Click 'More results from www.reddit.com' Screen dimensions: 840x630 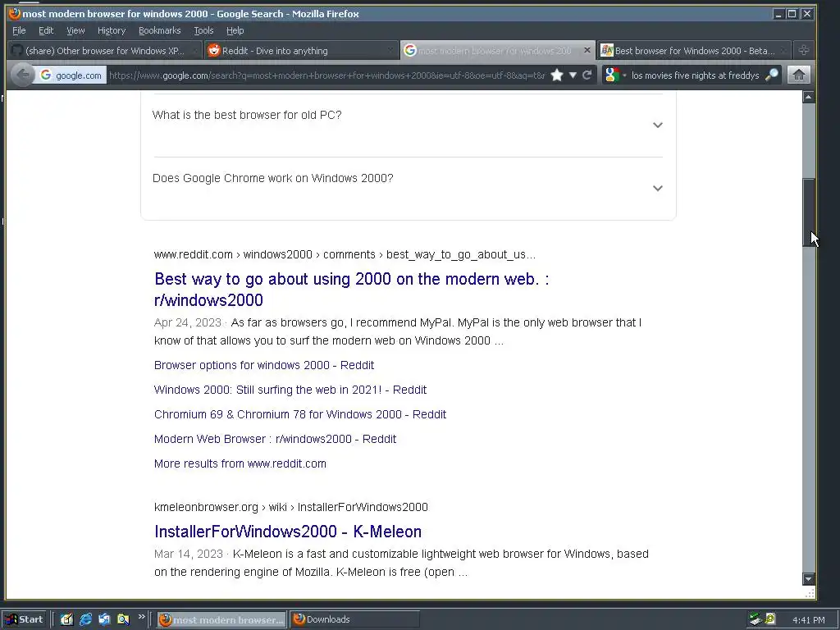click(x=240, y=463)
